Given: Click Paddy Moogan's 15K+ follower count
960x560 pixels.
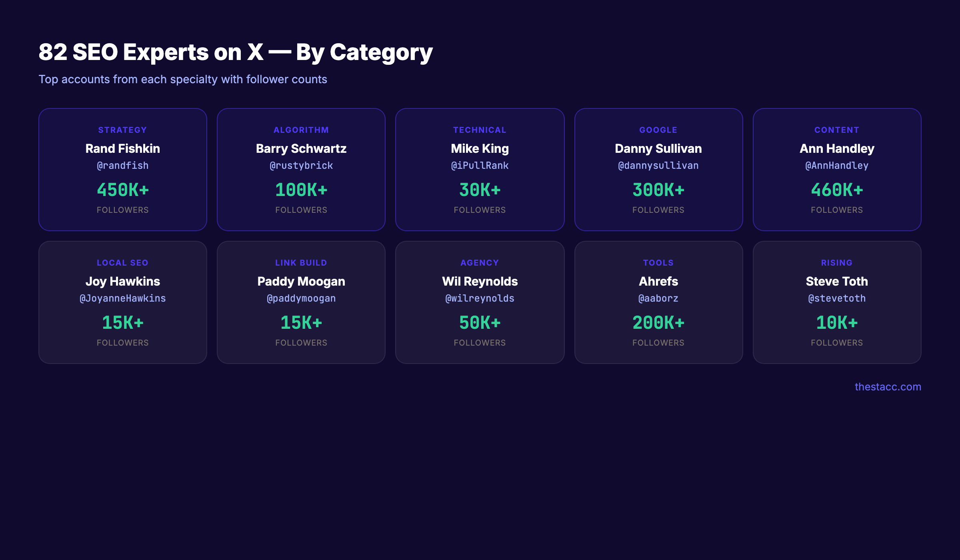Looking at the screenshot, I should [301, 323].
